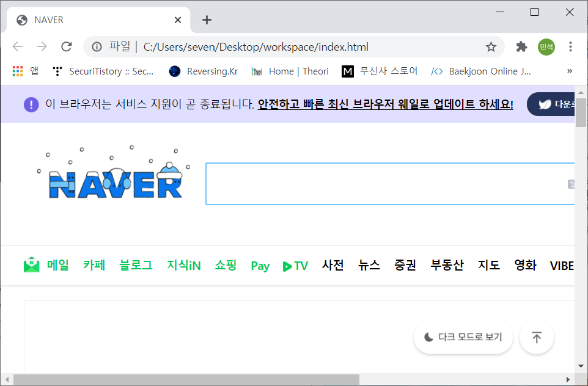The width and height of the screenshot is (588, 386).
Task: Click the vertical scrollbar thumb
Action: click(x=581, y=112)
